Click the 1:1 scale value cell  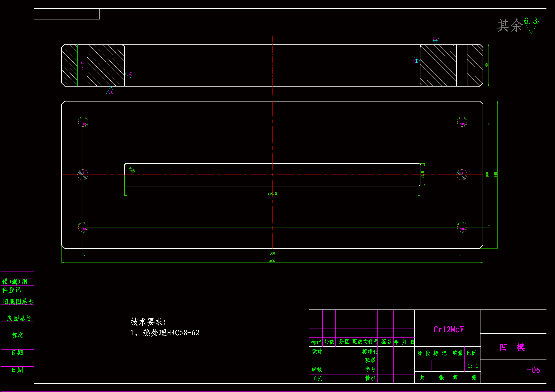point(473,366)
